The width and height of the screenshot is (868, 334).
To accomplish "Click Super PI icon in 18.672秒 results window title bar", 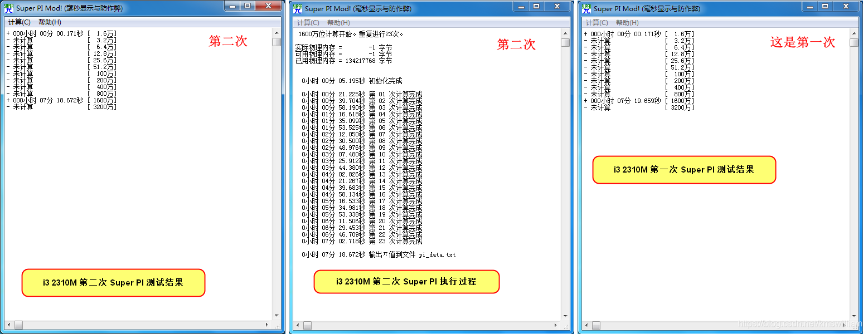I will coord(8,8).
